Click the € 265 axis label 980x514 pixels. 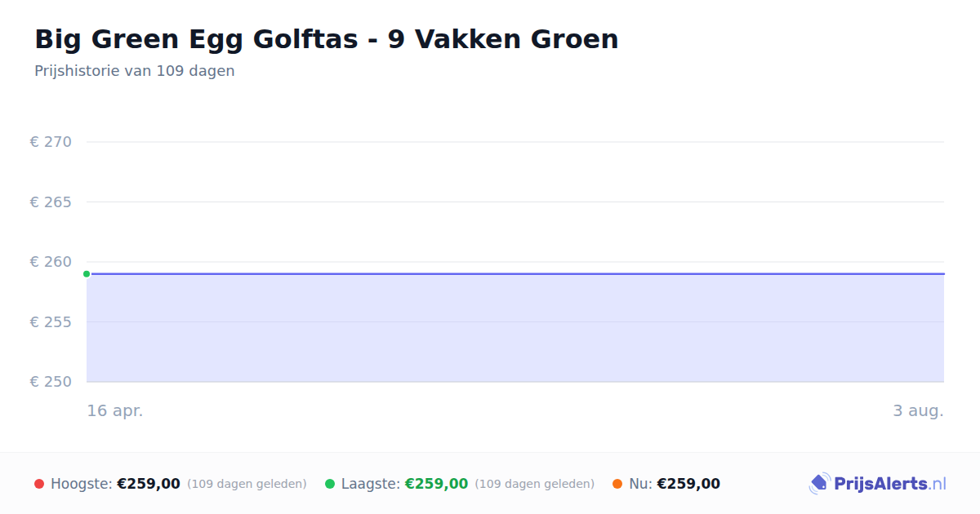[x=51, y=202]
